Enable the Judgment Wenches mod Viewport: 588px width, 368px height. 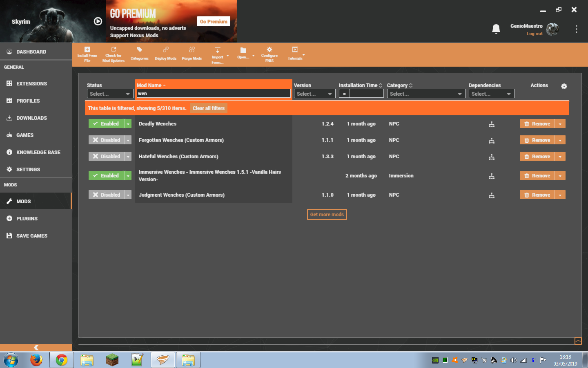pos(106,195)
